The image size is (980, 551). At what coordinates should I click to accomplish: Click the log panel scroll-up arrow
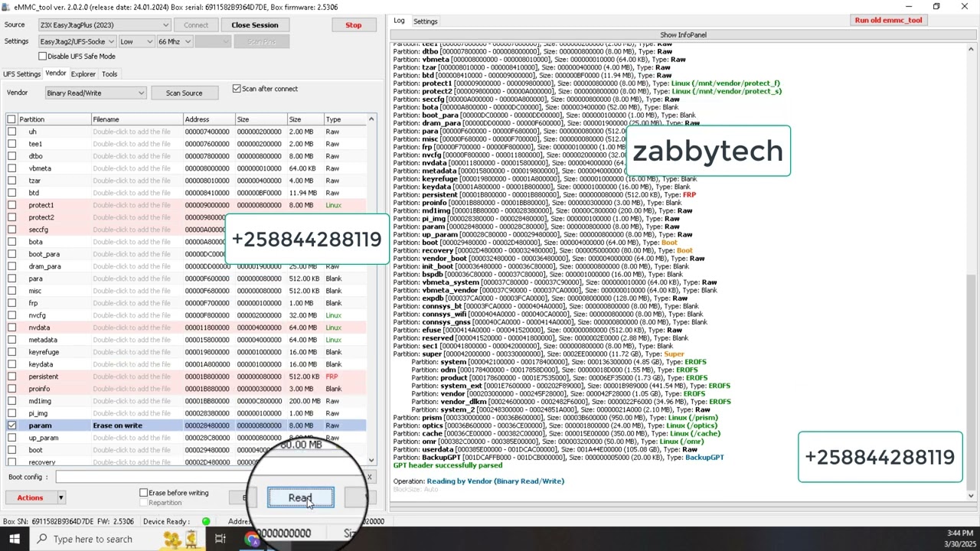click(971, 49)
